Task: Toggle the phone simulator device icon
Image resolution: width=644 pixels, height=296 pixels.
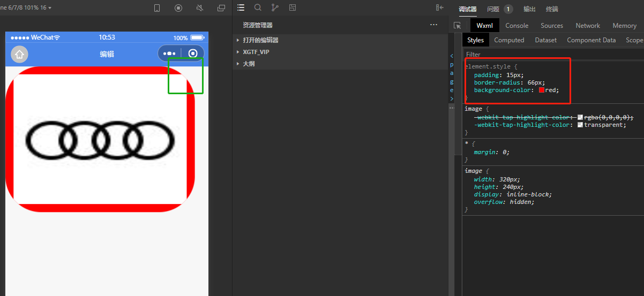Action: click(157, 8)
